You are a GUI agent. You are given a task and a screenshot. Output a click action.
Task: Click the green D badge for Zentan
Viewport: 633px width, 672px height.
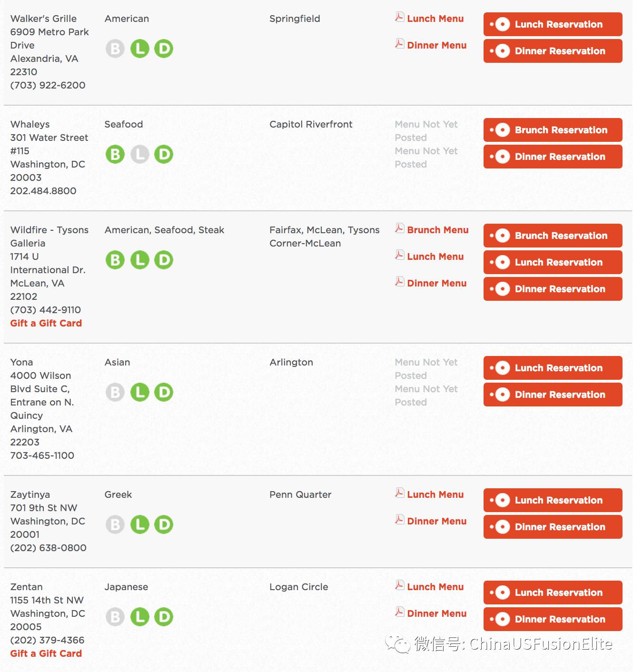[x=164, y=617]
